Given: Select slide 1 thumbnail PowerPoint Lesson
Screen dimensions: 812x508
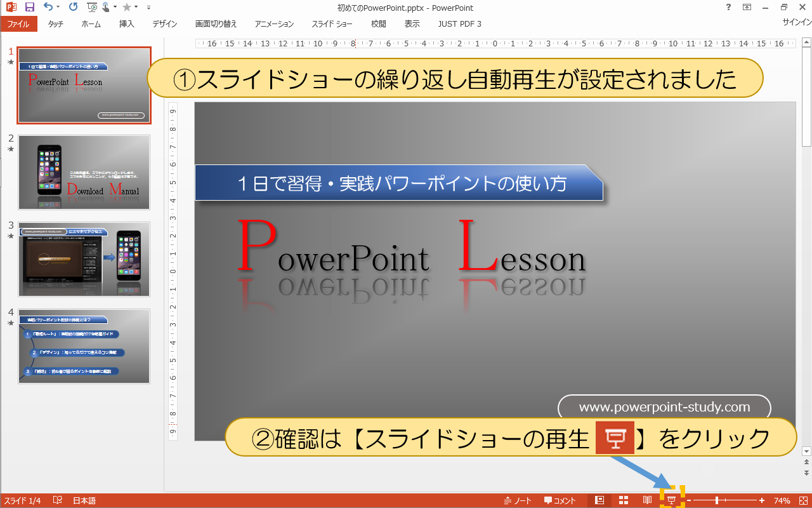Looking at the screenshot, I should pos(84,85).
